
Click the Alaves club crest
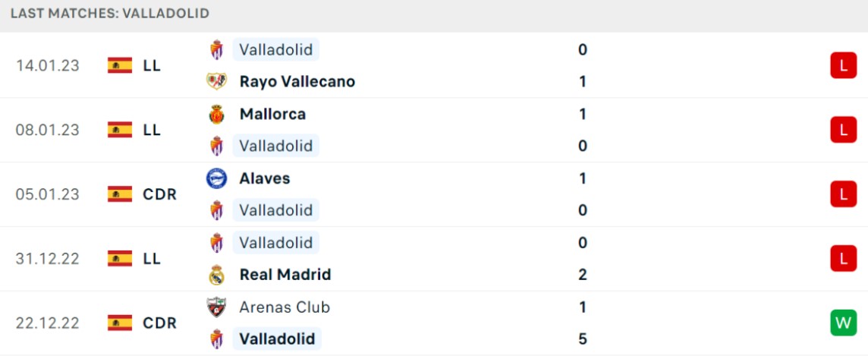pyautogui.click(x=216, y=178)
